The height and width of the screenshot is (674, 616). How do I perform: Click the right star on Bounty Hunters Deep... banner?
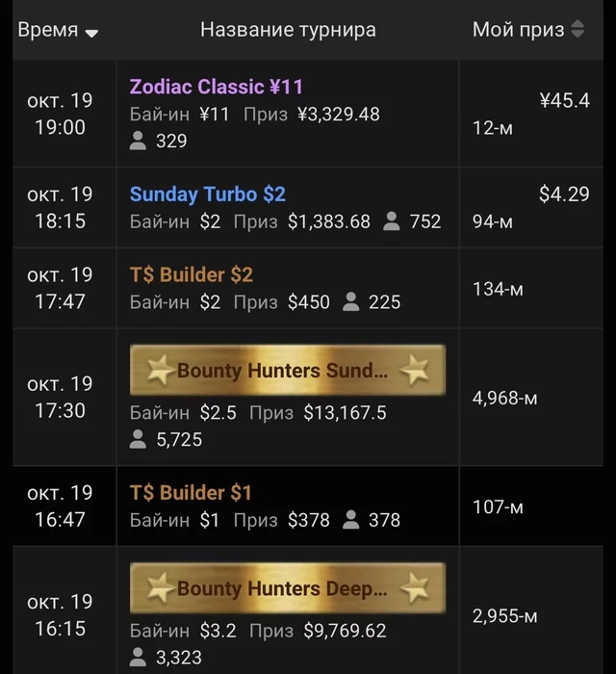415,587
